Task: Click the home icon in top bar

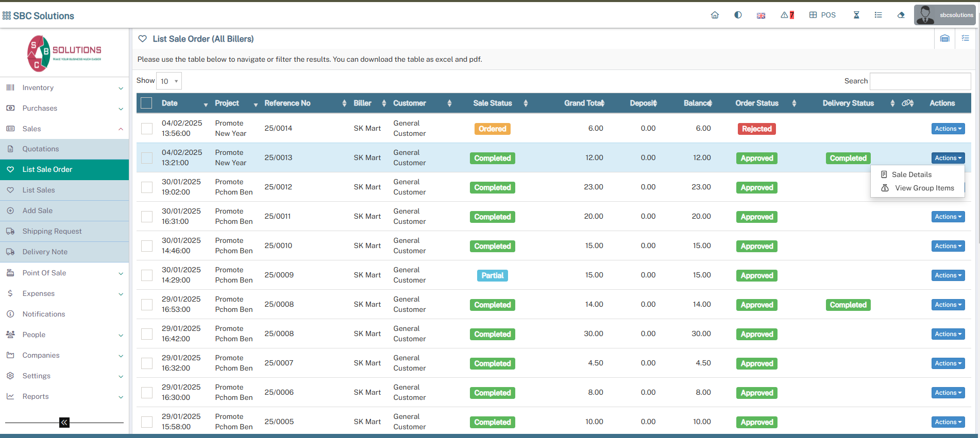Action: 715,15
